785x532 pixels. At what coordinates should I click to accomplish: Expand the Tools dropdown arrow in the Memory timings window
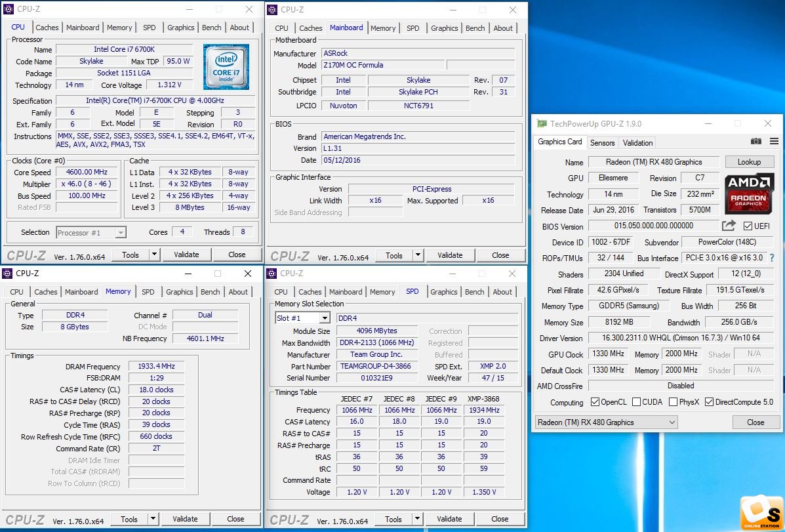[153, 519]
